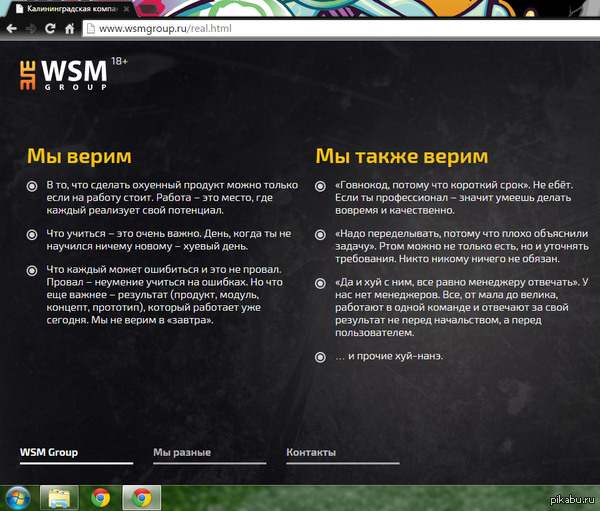This screenshot has width=600, height=511.
Task: Click the browser Forward arrow
Action: coord(31,29)
